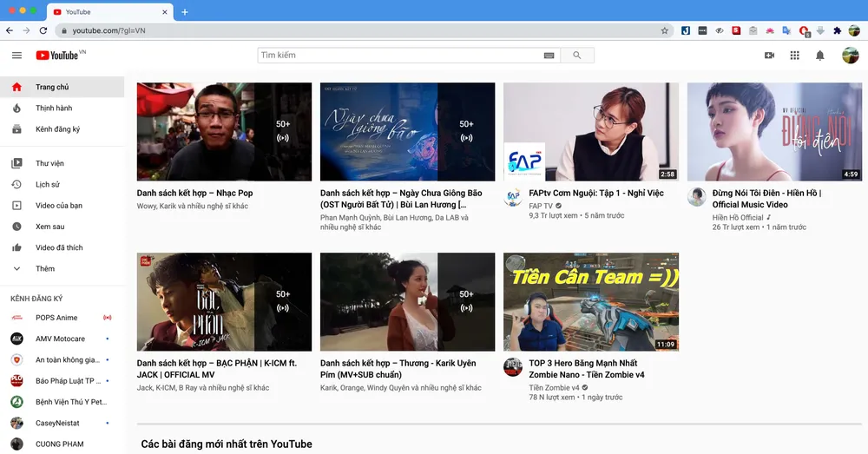Select Trang chủ in the sidebar

(x=62, y=87)
